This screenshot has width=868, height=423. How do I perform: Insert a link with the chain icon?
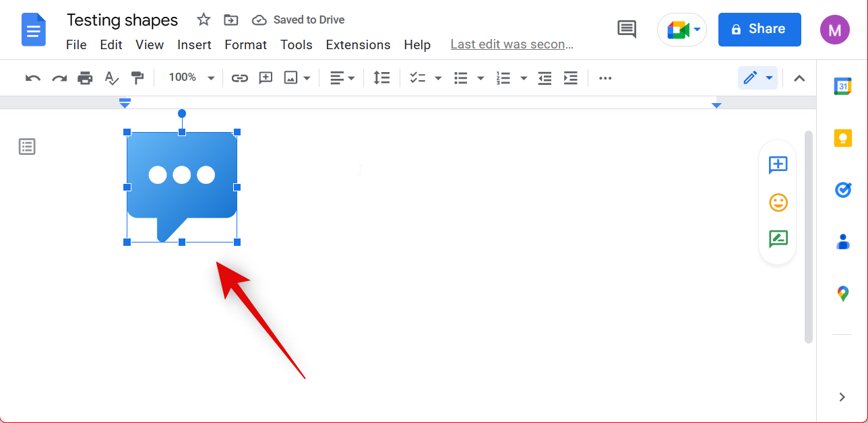(x=240, y=78)
